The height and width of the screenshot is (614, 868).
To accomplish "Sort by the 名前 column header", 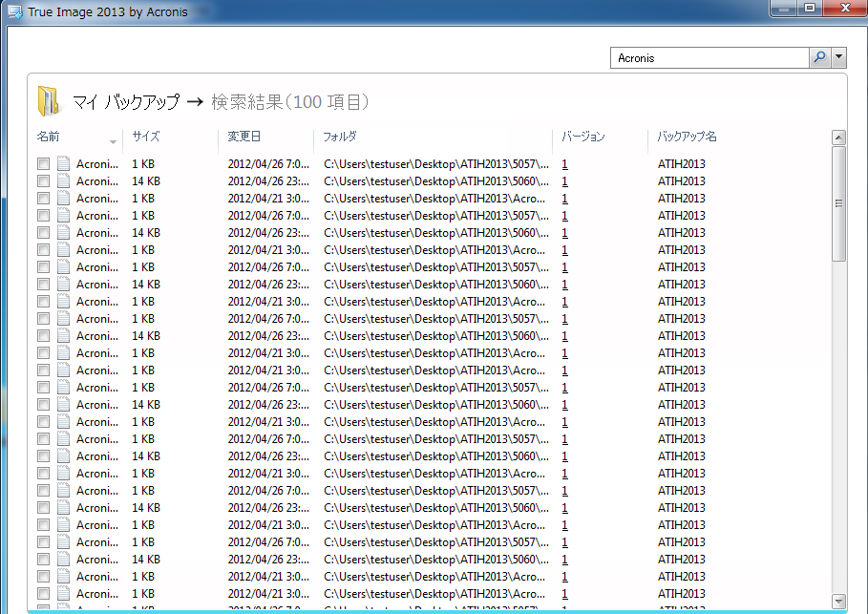I will [x=48, y=137].
